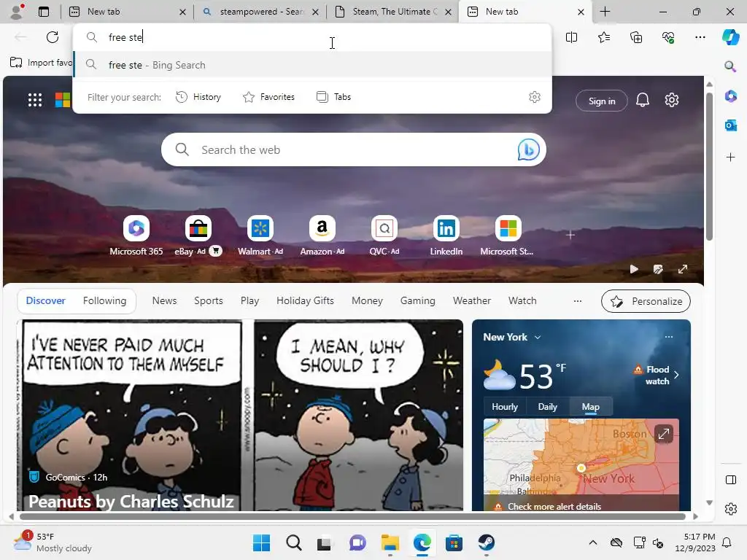Open split screen view
Image resolution: width=747 pixels, height=560 pixels.
click(571, 37)
